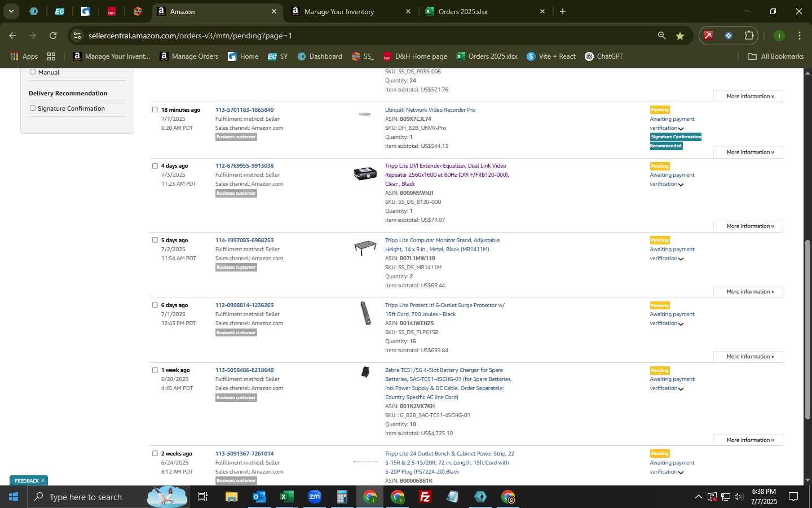Click More information for Surge Protector order

click(x=748, y=357)
